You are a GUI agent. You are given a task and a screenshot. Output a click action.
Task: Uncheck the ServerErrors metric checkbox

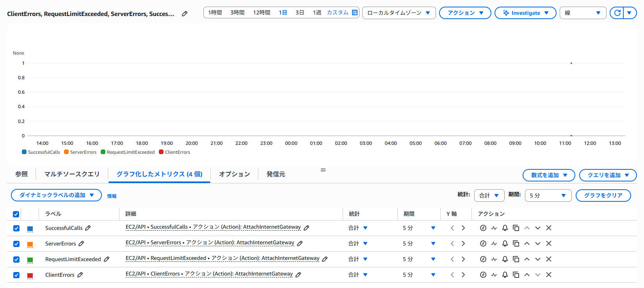[x=16, y=244]
